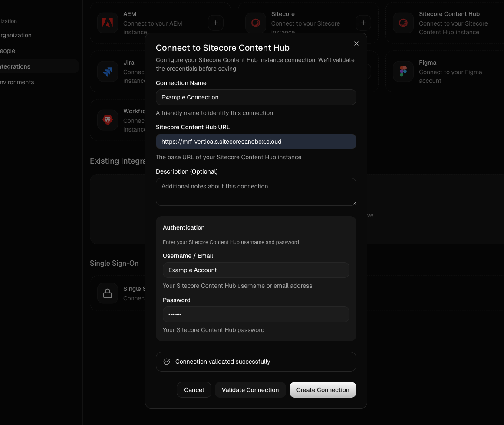
Task: Grab the Description textarea resize handle
Action: pyautogui.click(x=354, y=203)
